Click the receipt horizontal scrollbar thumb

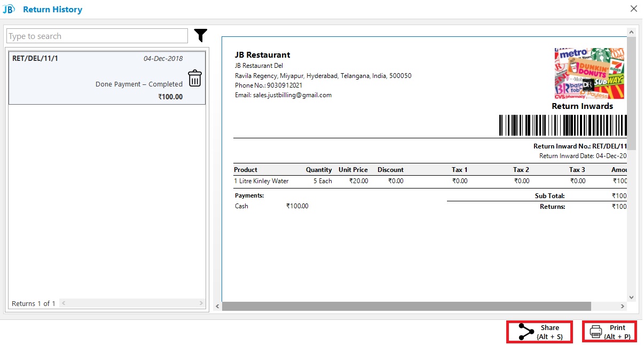pyautogui.click(x=406, y=306)
